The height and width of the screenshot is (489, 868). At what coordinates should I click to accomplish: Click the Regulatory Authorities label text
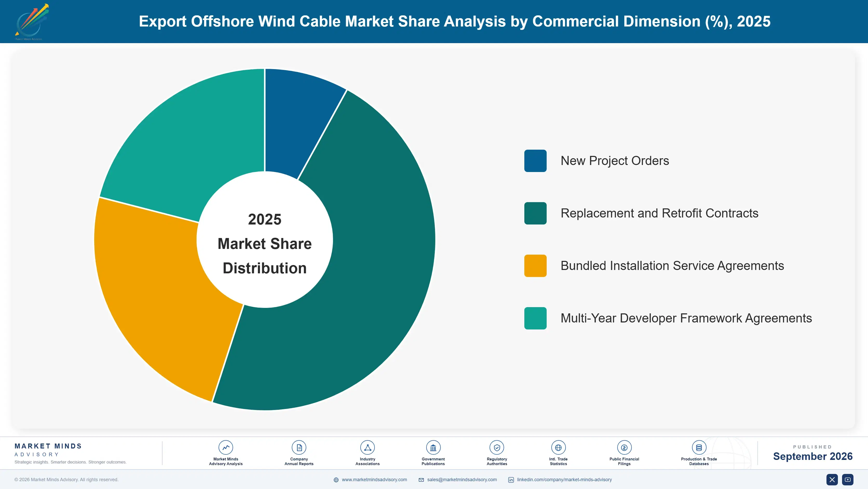[497, 461]
